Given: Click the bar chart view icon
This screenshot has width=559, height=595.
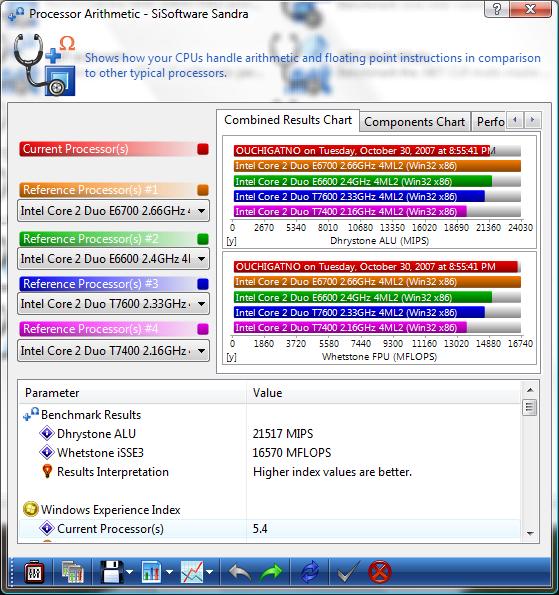Looking at the screenshot, I should click(151, 572).
